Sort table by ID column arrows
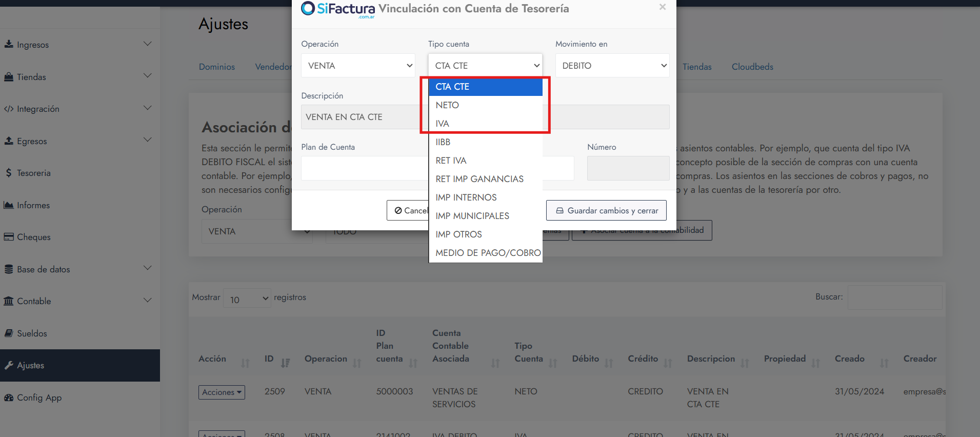Screen dimensions: 980x437 [285, 363]
